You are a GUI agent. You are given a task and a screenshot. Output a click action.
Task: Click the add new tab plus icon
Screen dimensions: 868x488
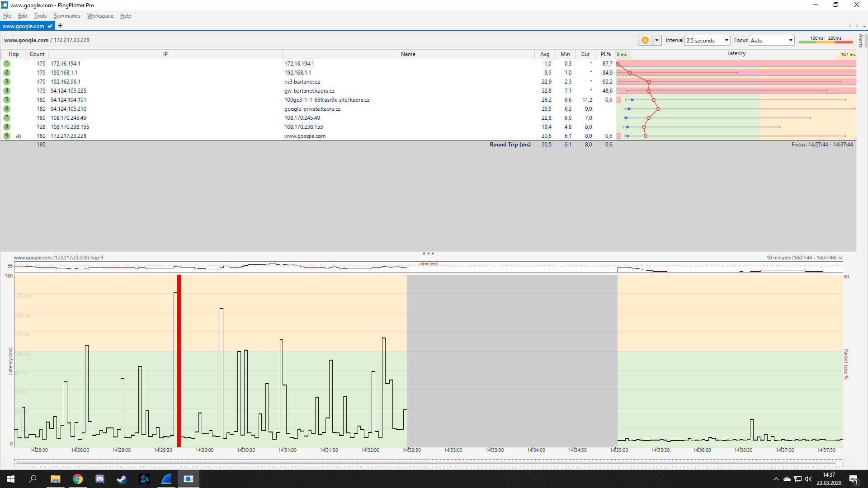point(60,26)
